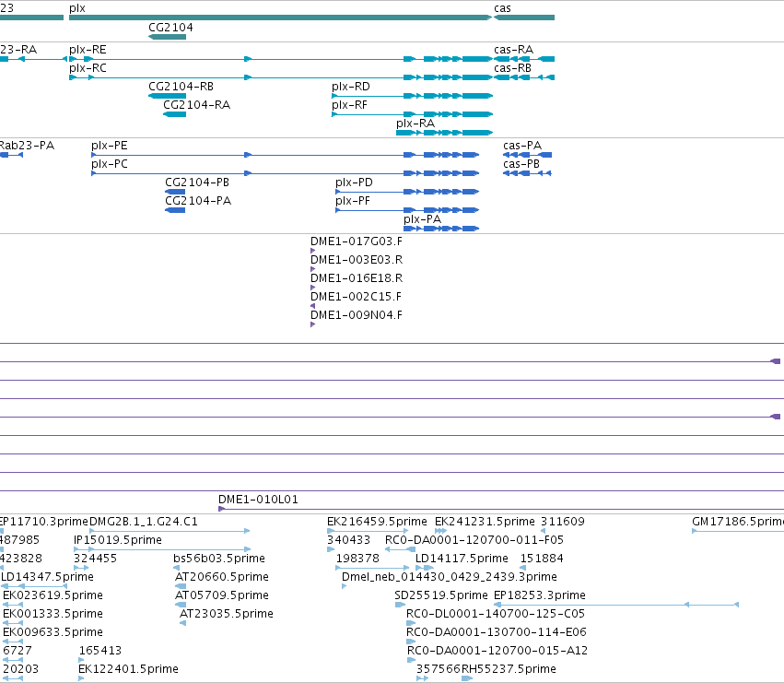This screenshot has width=784, height=683.
Task: Select the cas gene label
Action: click(502, 8)
